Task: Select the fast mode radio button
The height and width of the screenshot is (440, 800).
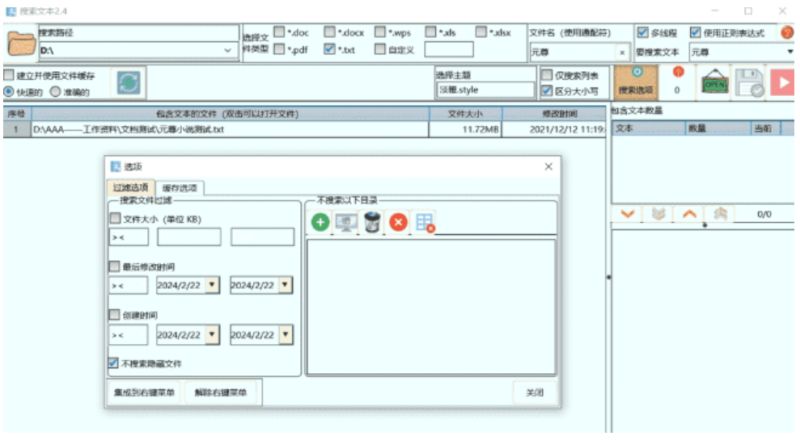Action: [9, 92]
